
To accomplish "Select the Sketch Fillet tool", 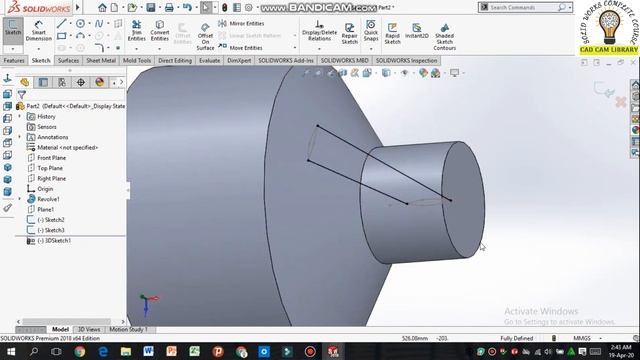I will click(99, 48).
